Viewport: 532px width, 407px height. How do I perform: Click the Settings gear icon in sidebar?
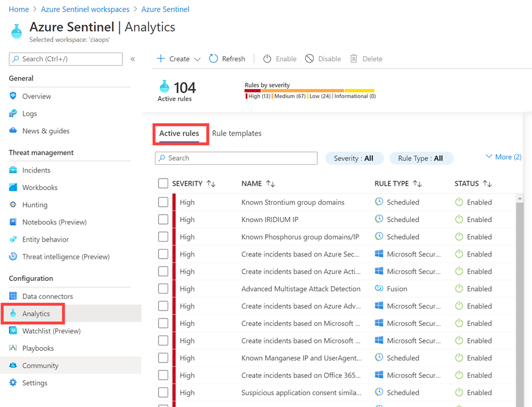[x=13, y=383]
